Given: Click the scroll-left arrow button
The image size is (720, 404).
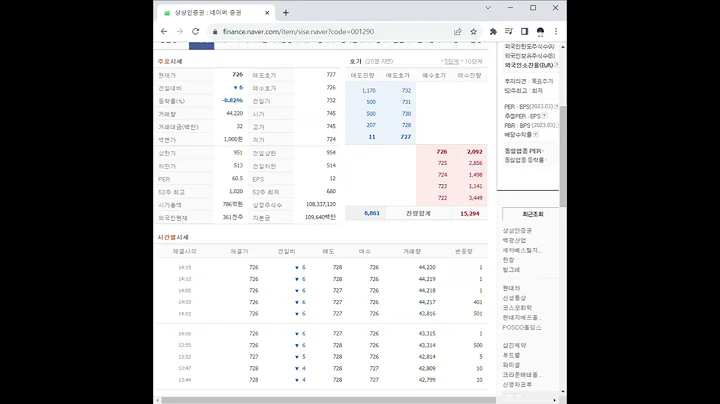Looking at the screenshot, I should click(158, 400).
